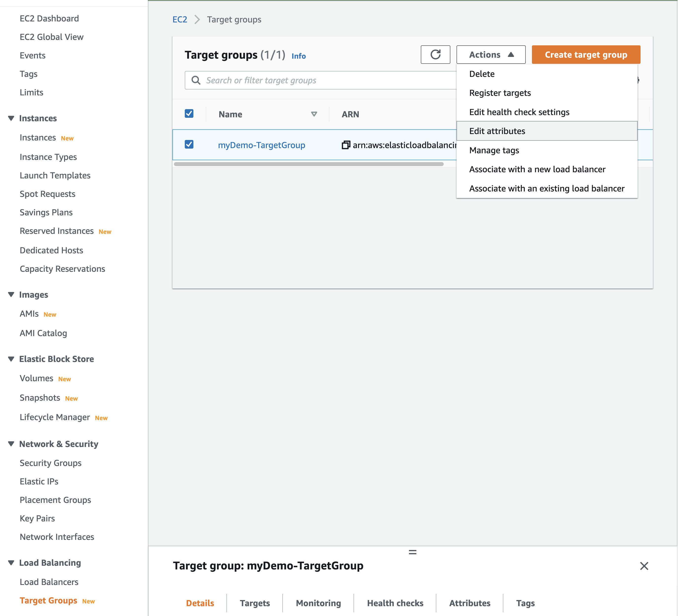Go to Events in sidebar
The width and height of the screenshot is (678, 616).
(32, 55)
